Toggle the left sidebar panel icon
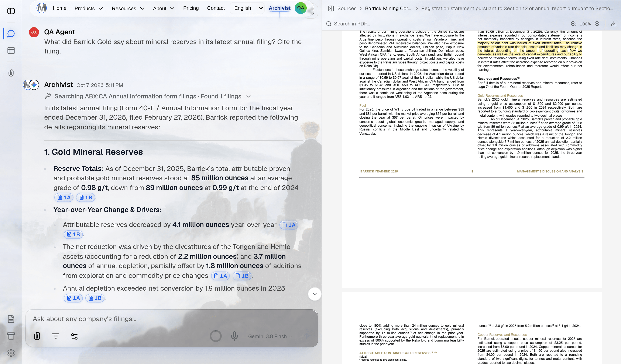 click(x=11, y=11)
